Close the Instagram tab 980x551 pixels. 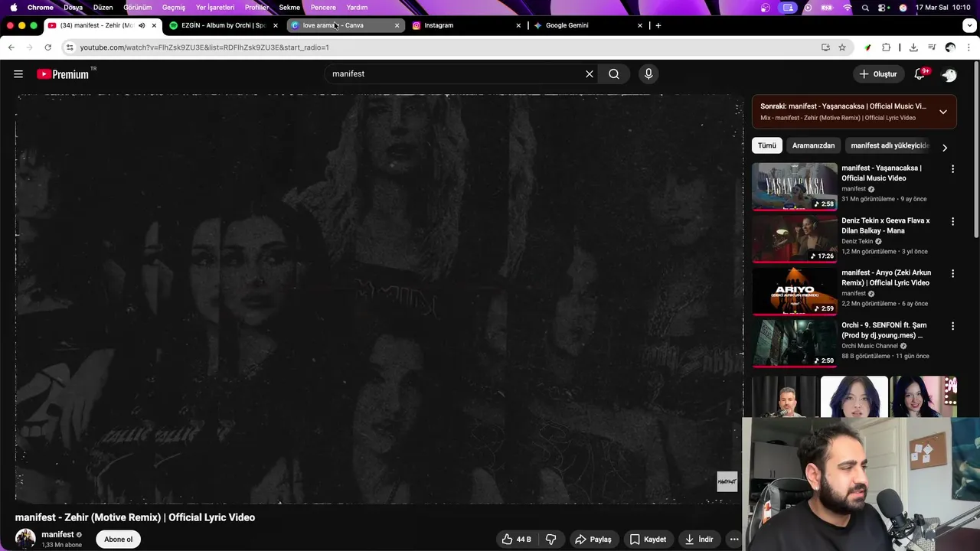[518, 25]
